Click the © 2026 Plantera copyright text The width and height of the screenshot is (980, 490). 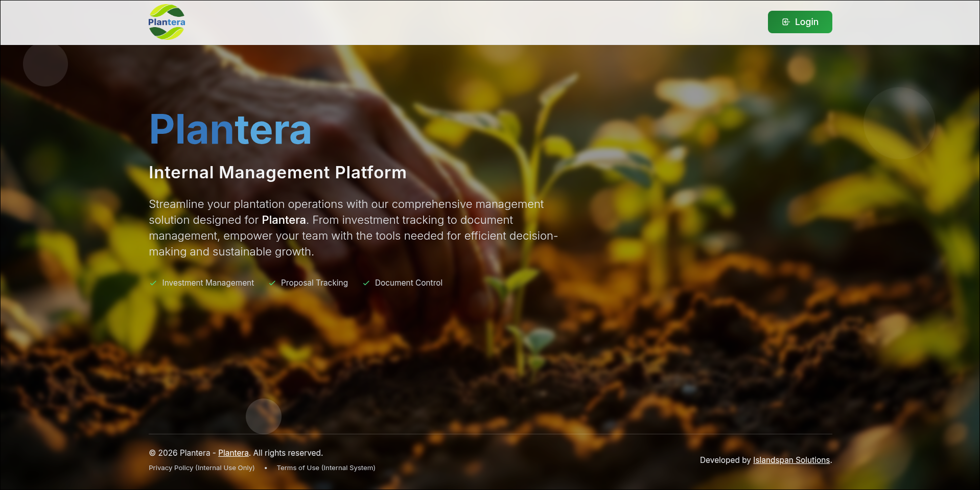click(x=179, y=453)
